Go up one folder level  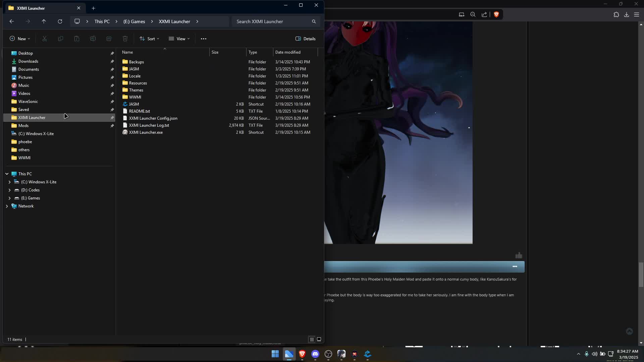(x=44, y=21)
